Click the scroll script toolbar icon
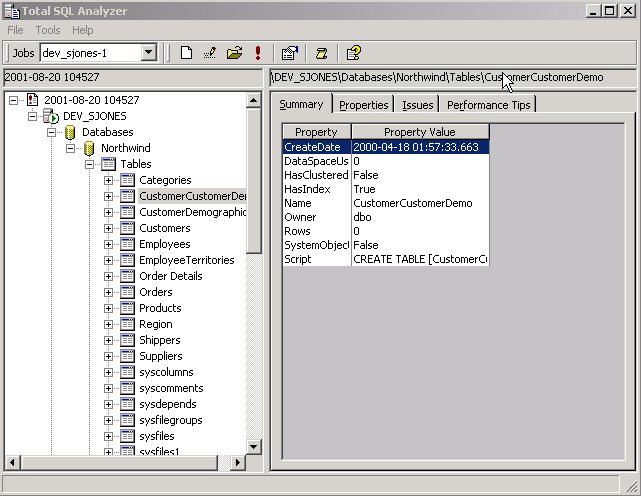The height and width of the screenshot is (496, 641). 322,53
